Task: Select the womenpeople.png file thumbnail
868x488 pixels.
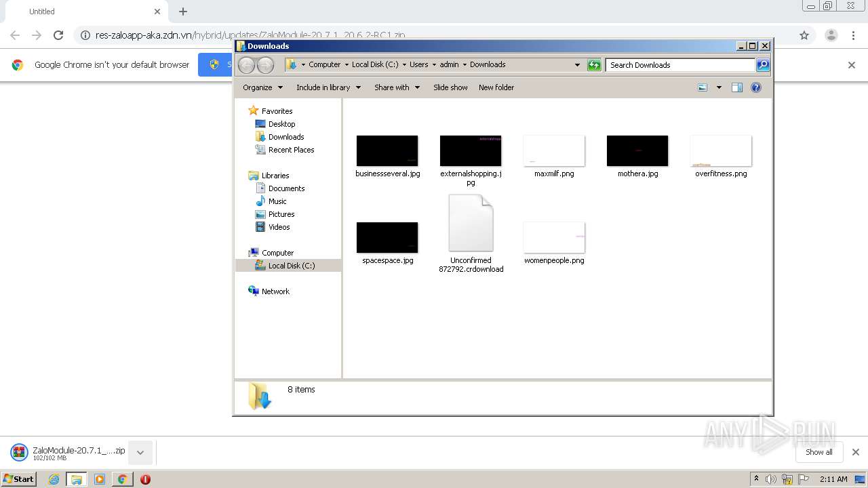Action: pyautogui.click(x=554, y=237)
